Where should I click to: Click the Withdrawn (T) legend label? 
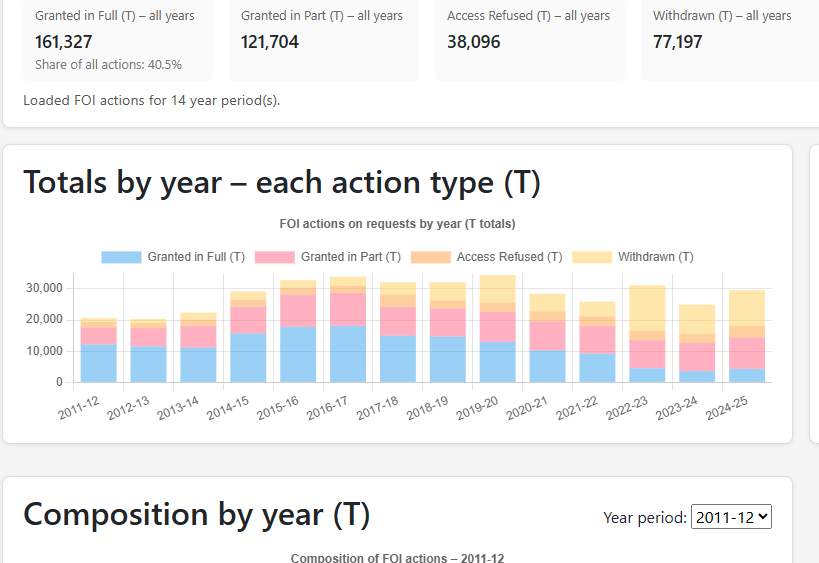pyautogui.click(x=656, y=257)
